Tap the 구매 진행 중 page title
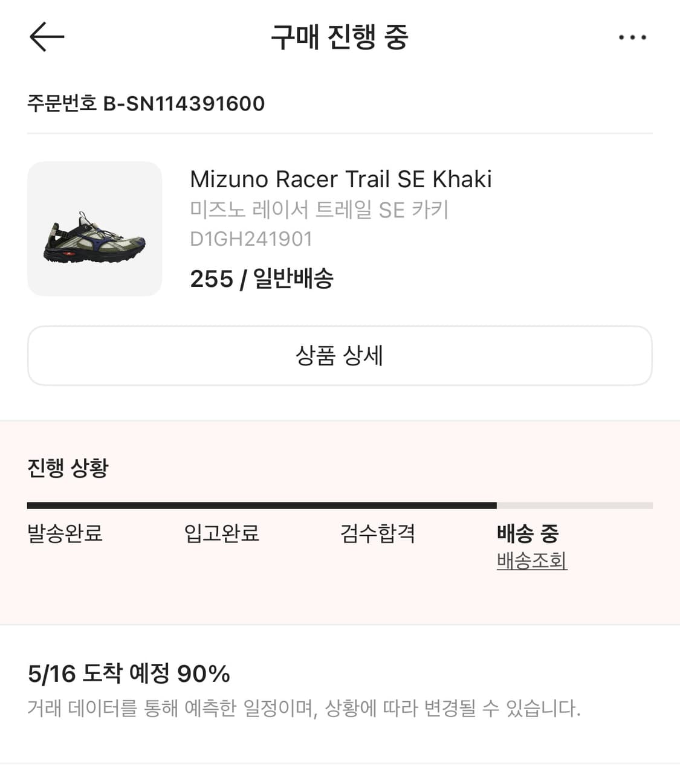The image size is (680, 784). [x=340, y=37]
